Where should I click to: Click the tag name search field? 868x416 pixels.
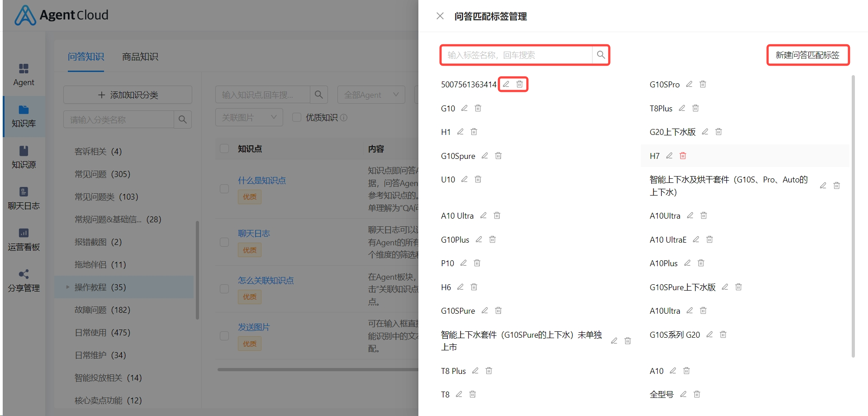click(x=517, y=55)
